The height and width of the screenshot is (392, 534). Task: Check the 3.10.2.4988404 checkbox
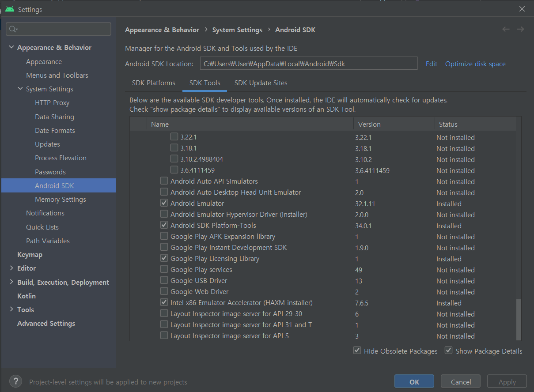tap(174, 159)
